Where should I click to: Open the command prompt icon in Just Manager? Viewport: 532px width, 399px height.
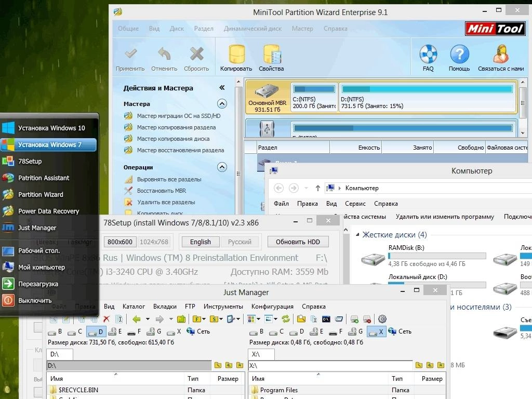tap(326, 319)
